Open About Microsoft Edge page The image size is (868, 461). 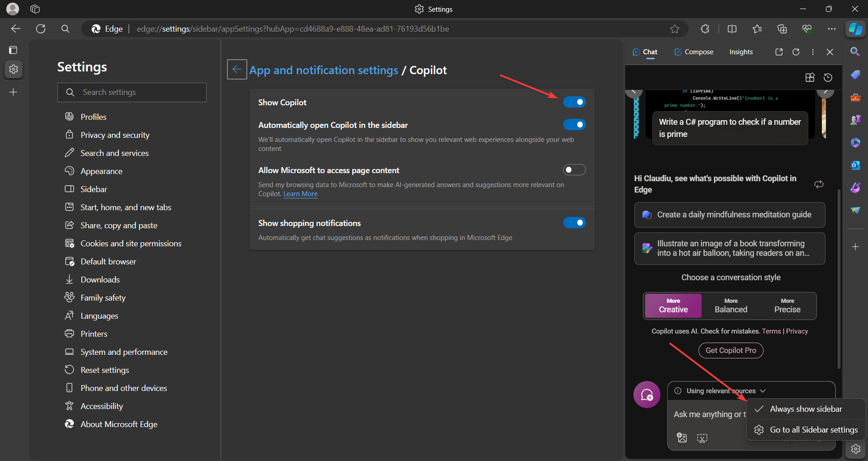(119, 424)
